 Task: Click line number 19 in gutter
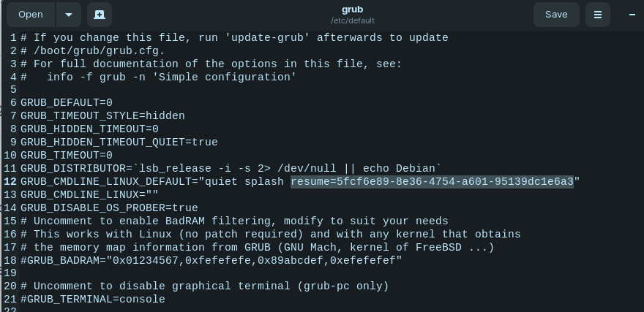point(10,273)
